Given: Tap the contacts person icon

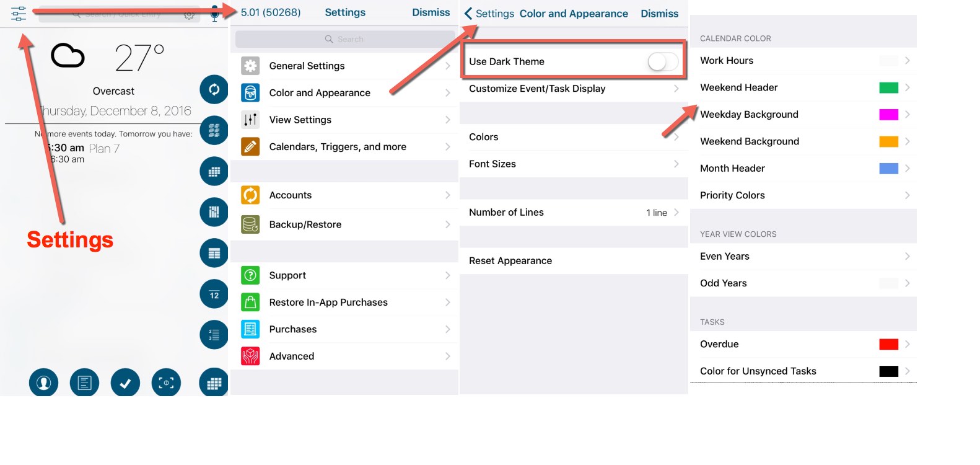Looking at the screenshot, I should click(43, 383).
